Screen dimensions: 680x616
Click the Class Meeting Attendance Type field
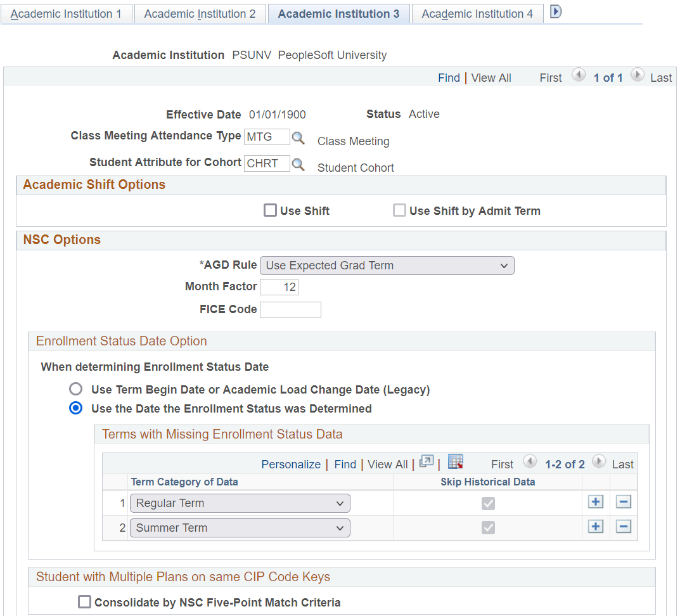[267, 137]
